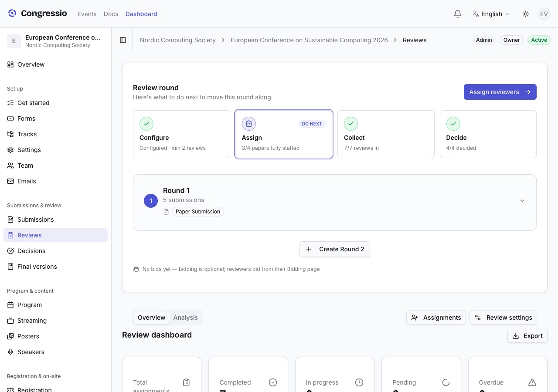Click the Speakers microphone icon
Screen dimensions: 558x392
pyautogui.click(x=10, y=352)
